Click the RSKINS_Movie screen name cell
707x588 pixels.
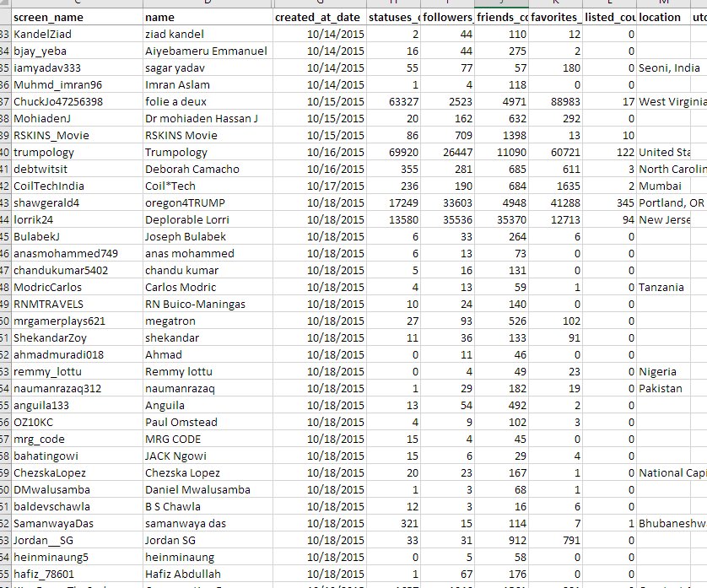click(77, 135)
